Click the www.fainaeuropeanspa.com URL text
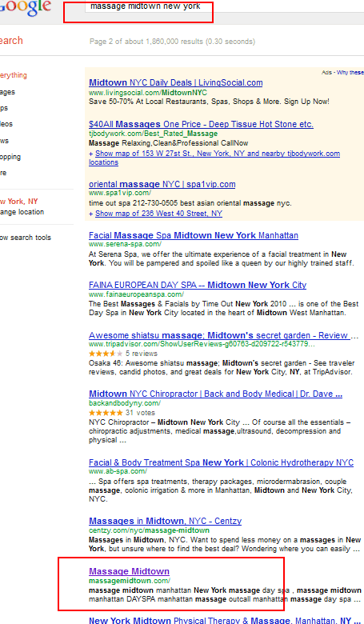 pos(136,294)
